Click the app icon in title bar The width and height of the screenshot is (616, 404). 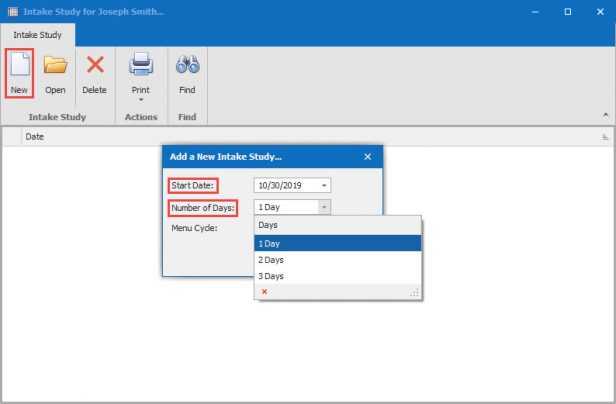tap(11, 11)
